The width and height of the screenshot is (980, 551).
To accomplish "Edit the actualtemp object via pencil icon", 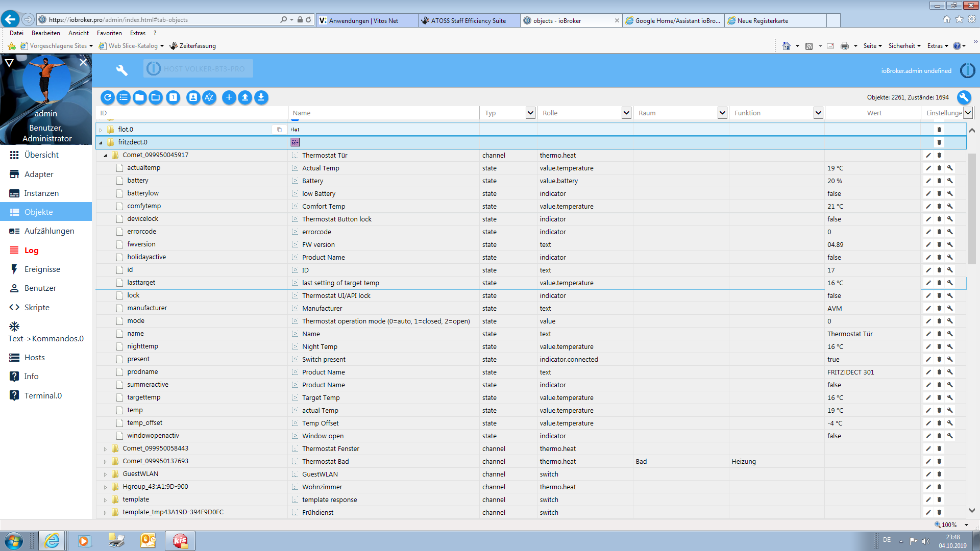I will point(928,168).
